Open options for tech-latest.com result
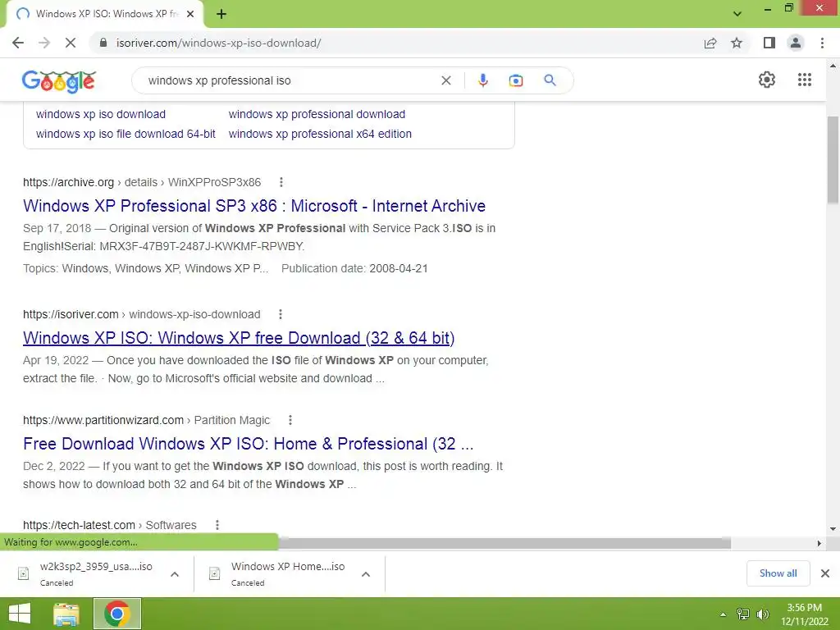 coord(217,525)
